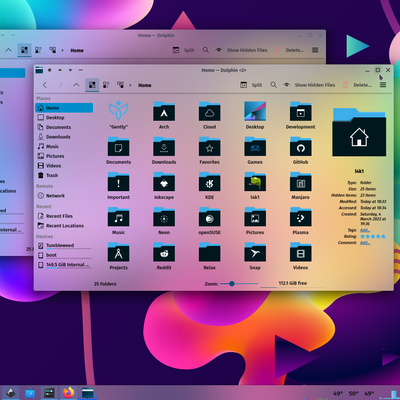The width and height of the screenshot is (400, 400).
Task: Click Add link next to Comment
Action: pyautogui.click(x=365, y=242)
